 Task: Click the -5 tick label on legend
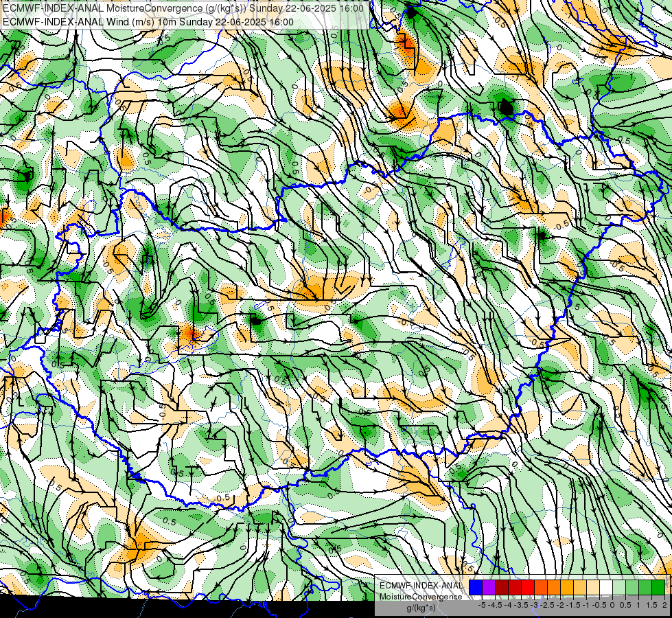click(x=482, y=605)
